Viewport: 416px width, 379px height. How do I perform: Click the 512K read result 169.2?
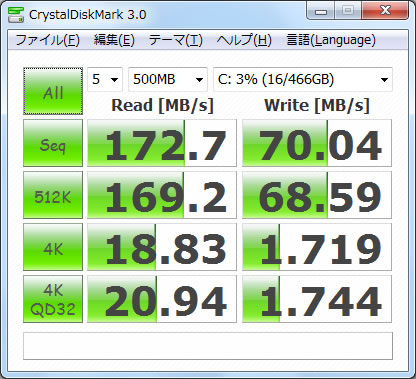tap(162, 195)
